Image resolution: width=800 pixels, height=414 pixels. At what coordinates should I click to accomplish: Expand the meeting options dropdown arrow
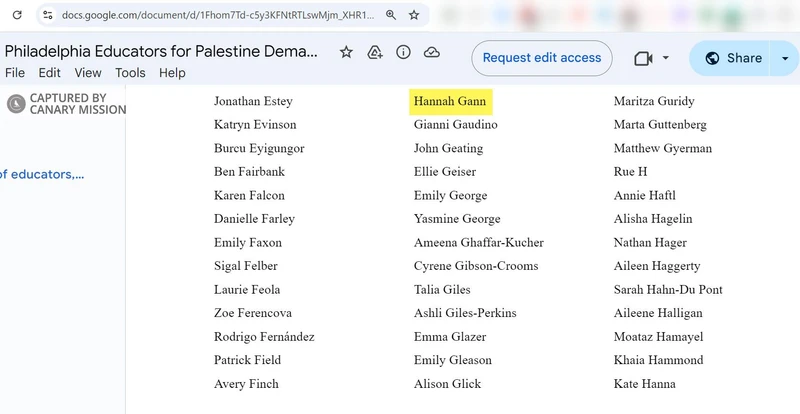click(x=665, y=58)
